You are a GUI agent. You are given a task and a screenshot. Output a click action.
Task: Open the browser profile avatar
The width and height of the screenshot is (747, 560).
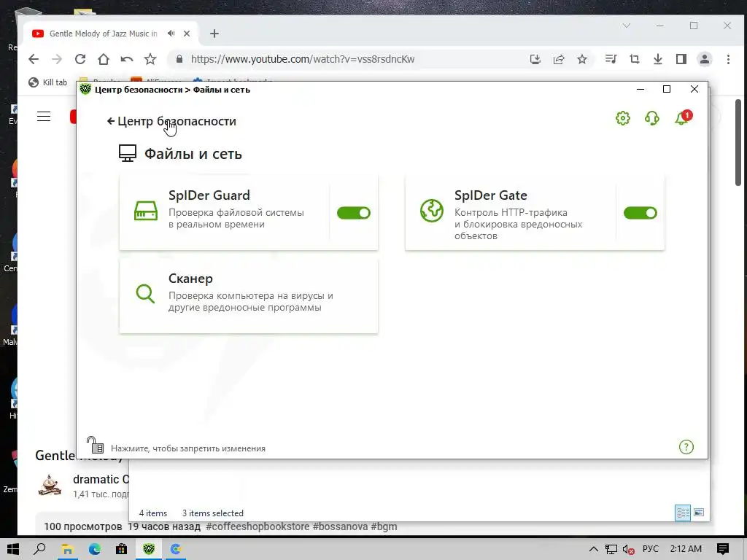704,59
